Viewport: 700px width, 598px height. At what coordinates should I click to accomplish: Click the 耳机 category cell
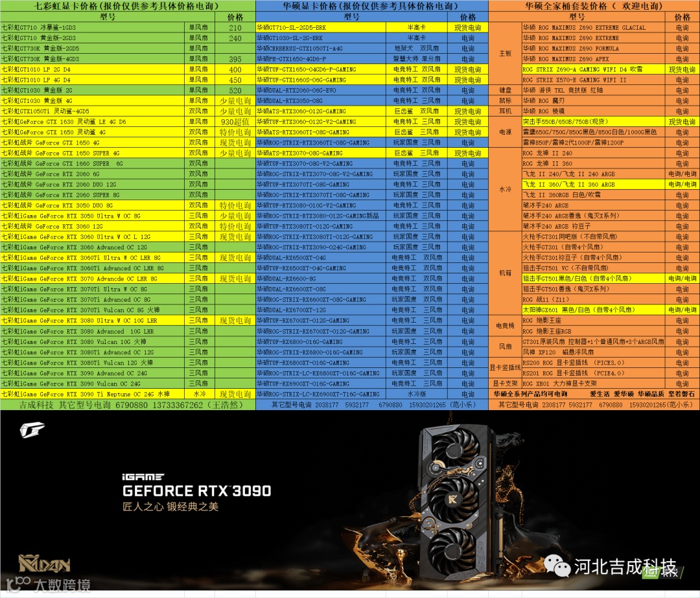(505, 111)
